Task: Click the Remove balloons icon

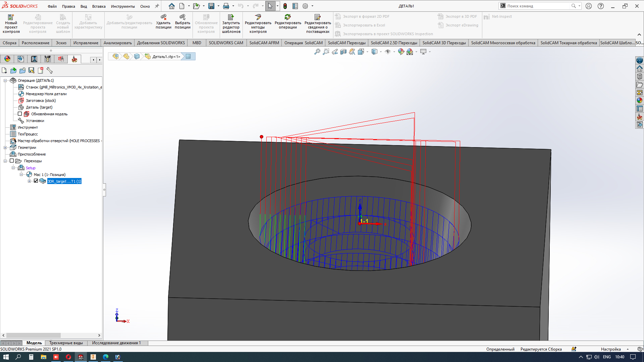Action: (x=163, y=17)
